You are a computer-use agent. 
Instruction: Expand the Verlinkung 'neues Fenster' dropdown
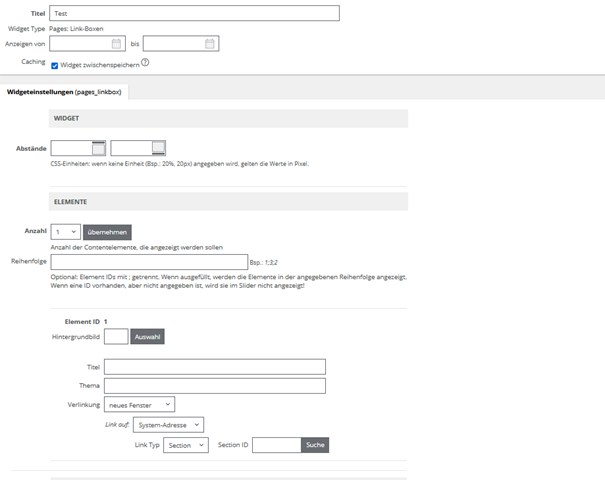tap(139, 405)
